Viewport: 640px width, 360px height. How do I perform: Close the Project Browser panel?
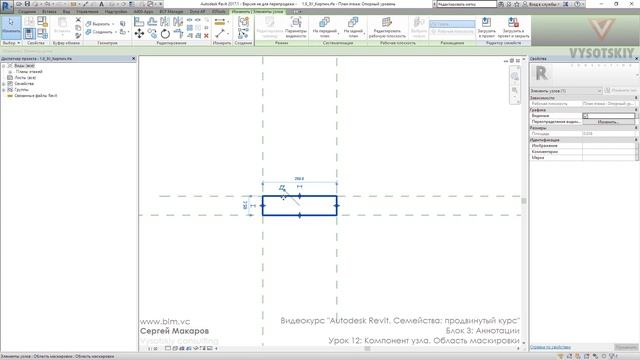pyautogui.click(x=133, y=59)
